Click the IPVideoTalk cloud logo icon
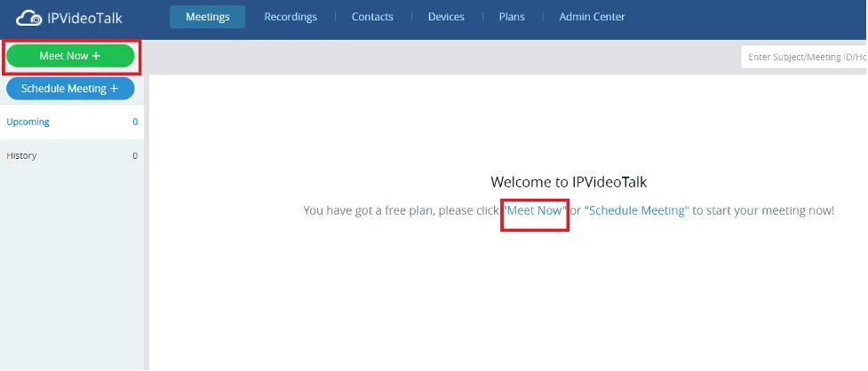 click(29, 17)
